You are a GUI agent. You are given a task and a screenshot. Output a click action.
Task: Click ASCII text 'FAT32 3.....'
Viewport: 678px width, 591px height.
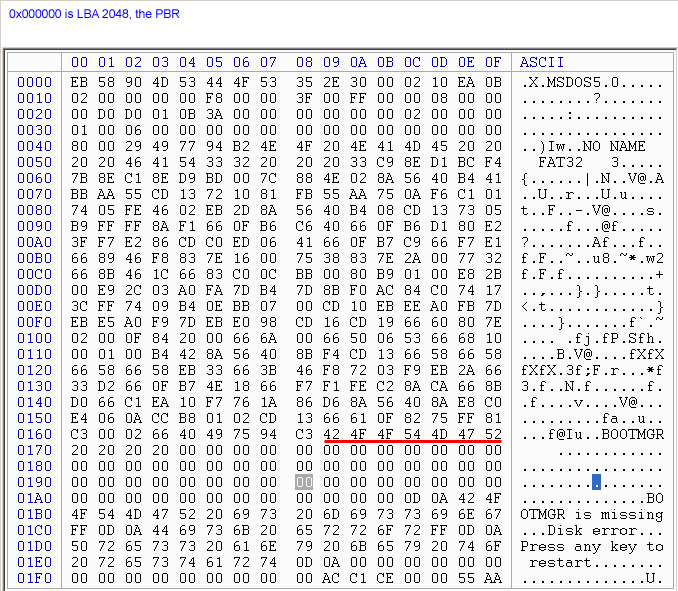pyautogui.click(x=601, y=162)
